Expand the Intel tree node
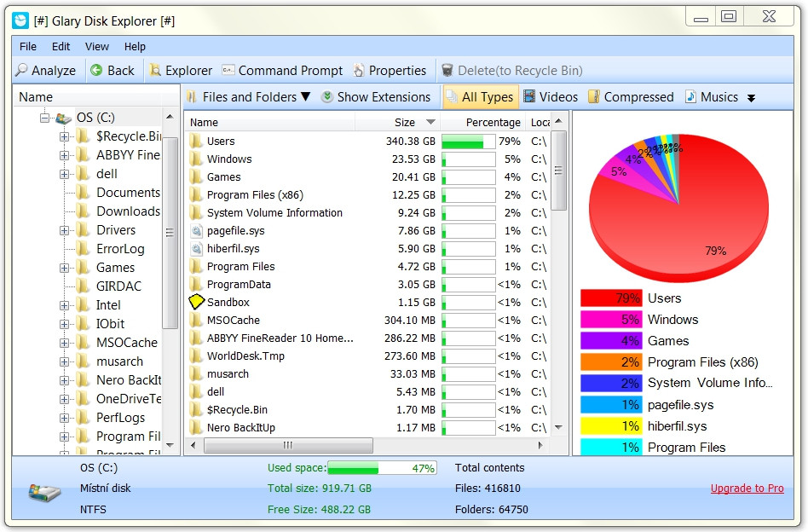The height and width of the screenshot is (532, 808). [64, 306]
